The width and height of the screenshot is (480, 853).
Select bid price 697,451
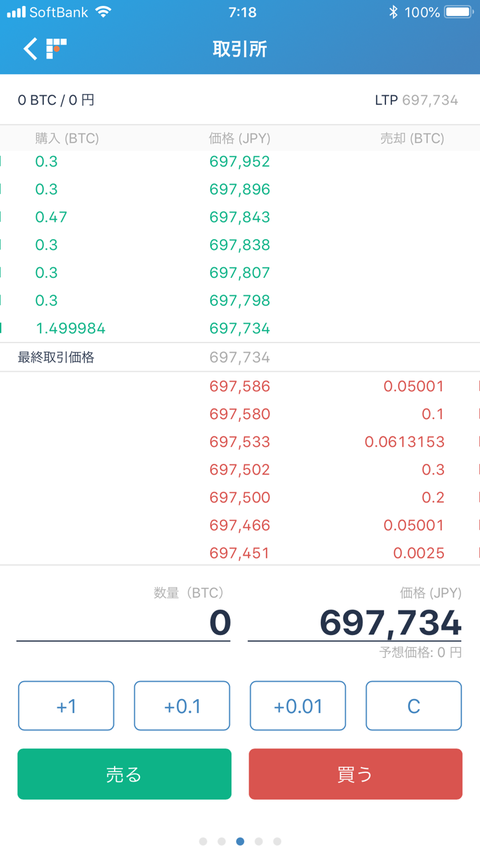pos(240,553)
